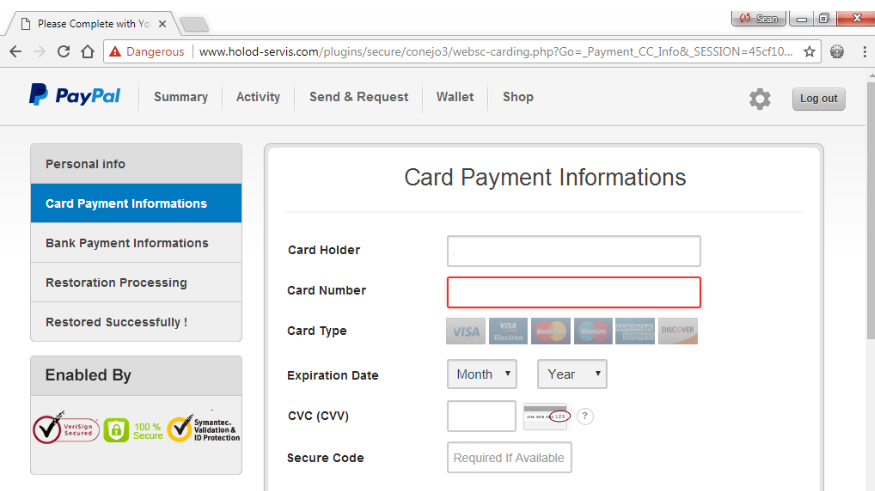Click the browser home icon
The height and width of the screenshot is (491, 875).
tap(88, 52)
